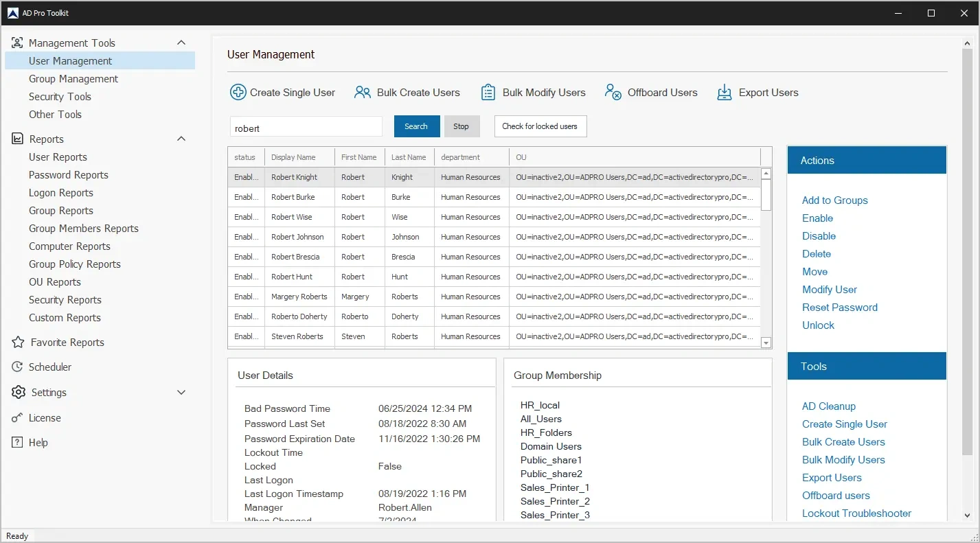Screen dimensions: 980x543
Task: Click the user table scroll-down arrow
Action: click(x=766, y=343)
